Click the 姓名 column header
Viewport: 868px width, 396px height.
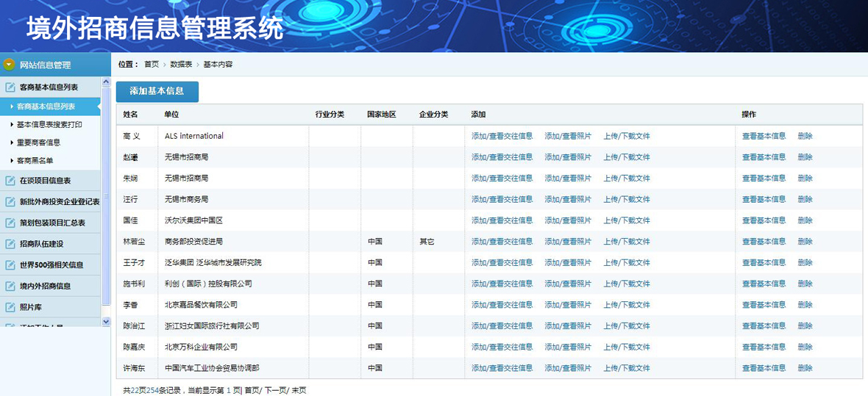click(131, 115)
